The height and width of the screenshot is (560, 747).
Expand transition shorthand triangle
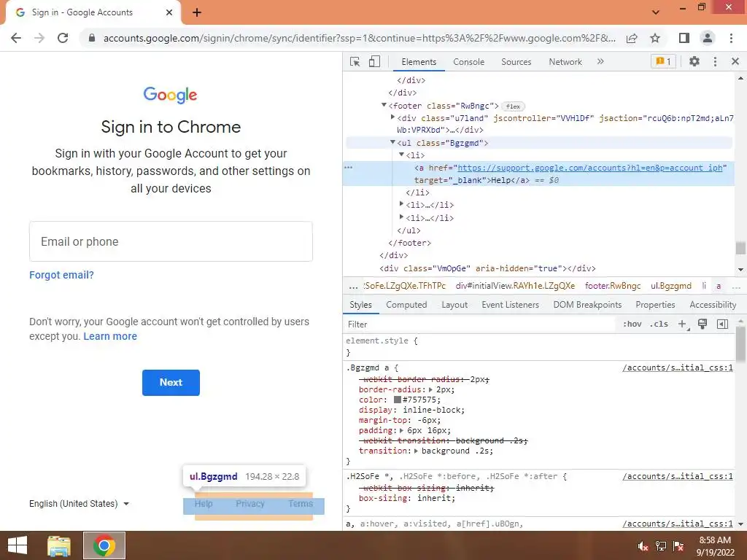tap(416, 451)
